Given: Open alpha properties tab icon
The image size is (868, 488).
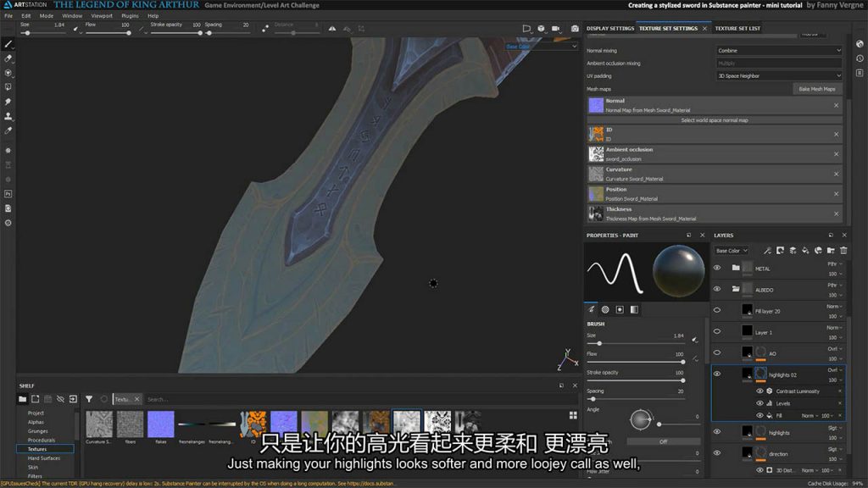Looking at the screenshot, I should (x=605, y=309).
